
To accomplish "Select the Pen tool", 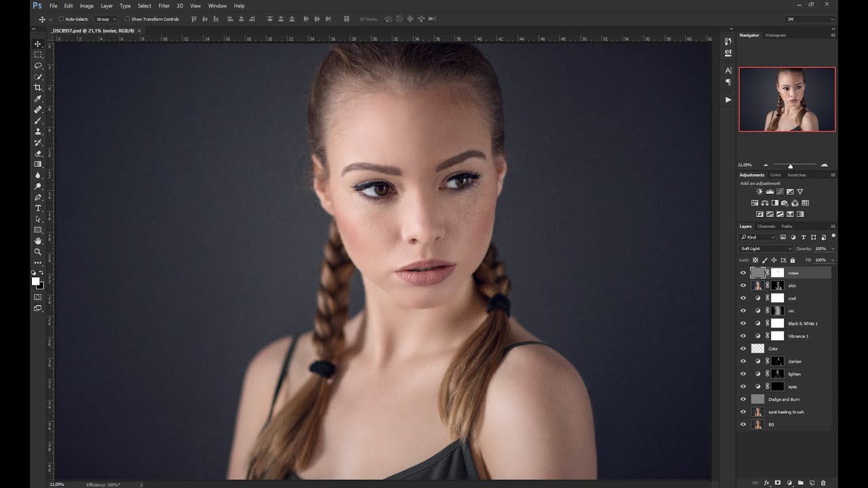I will pos(38,197).
